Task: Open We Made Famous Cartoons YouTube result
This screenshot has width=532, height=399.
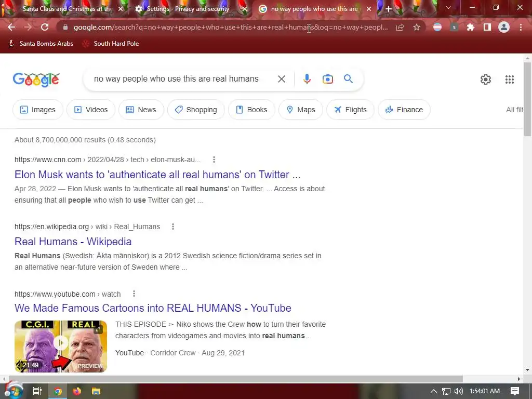Action: (153, 308)
